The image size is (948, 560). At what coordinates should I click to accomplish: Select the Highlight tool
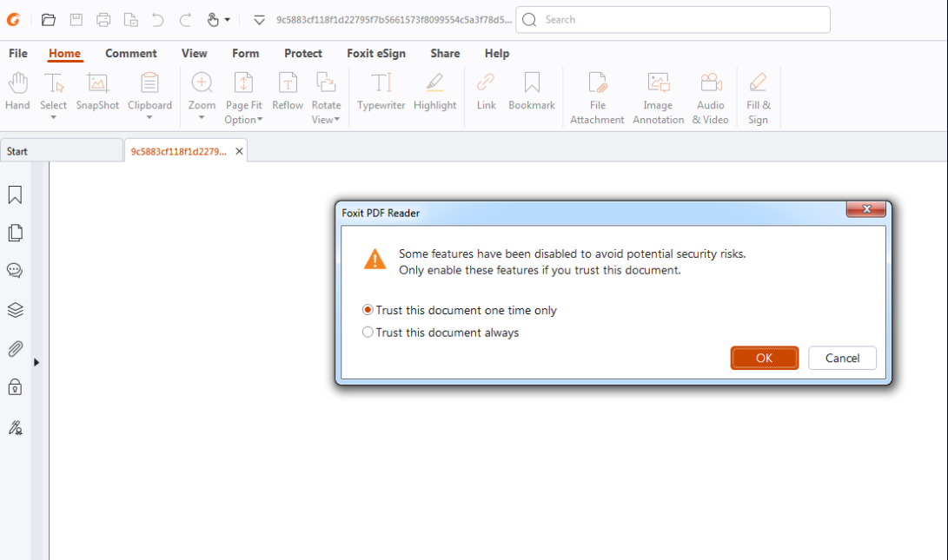coord(434,91)
